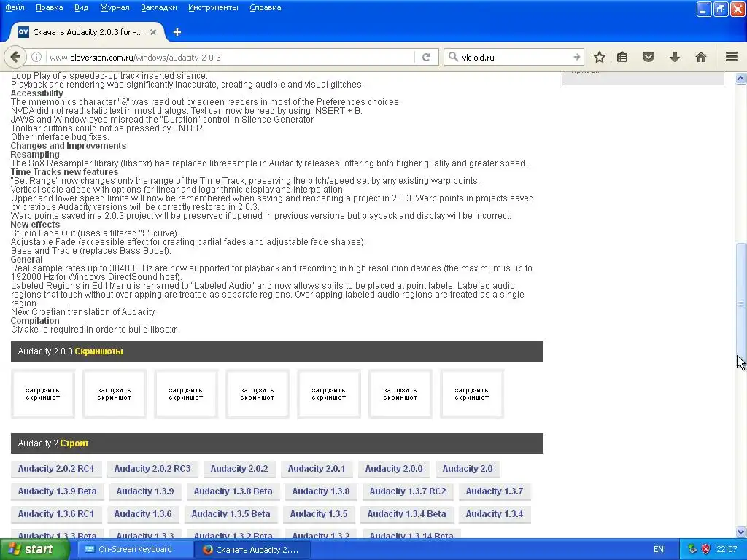Open the Справка menu

pos(266,7)
